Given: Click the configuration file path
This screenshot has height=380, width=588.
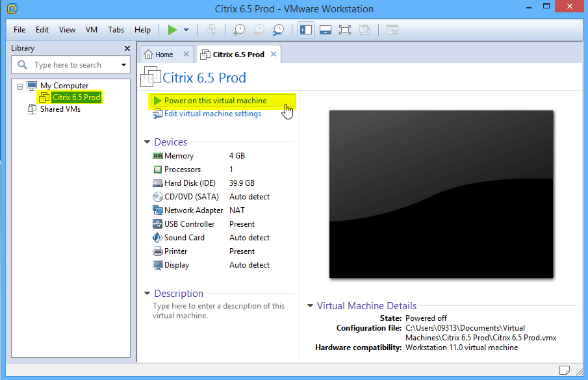Looking at the screenshot, I should point(481,333).
